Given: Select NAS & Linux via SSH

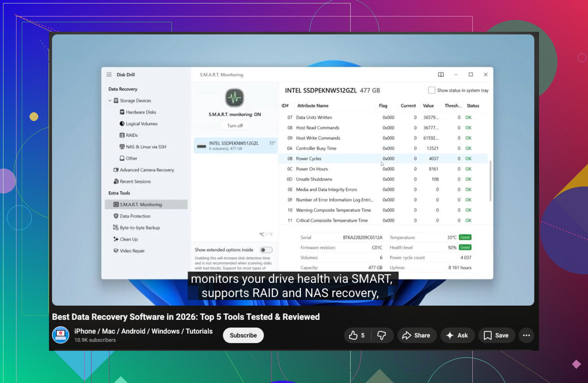Looking at the screenshot, I should pyautogui.click(x=146, y=146).
